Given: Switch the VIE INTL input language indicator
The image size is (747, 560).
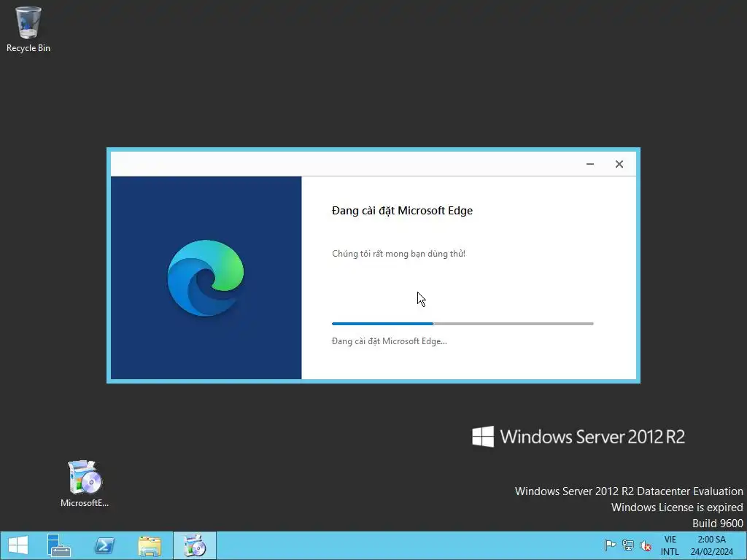Looking at the screenshot, I should pos(670,545).
